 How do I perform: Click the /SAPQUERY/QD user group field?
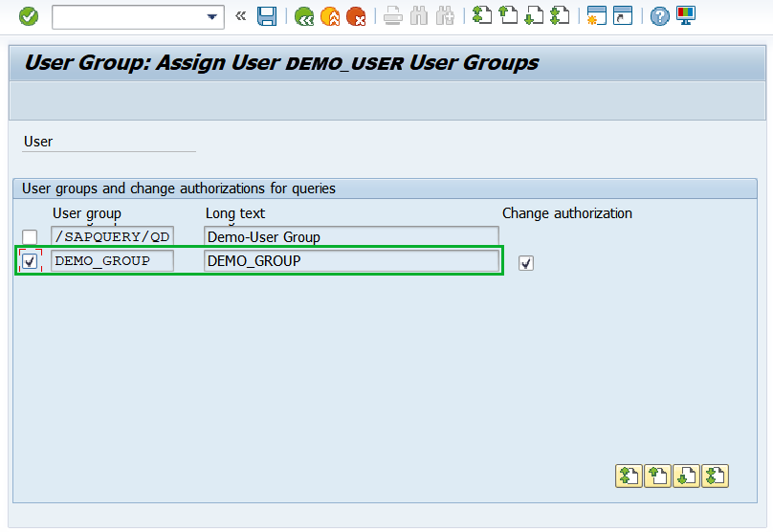click(112, 236)
